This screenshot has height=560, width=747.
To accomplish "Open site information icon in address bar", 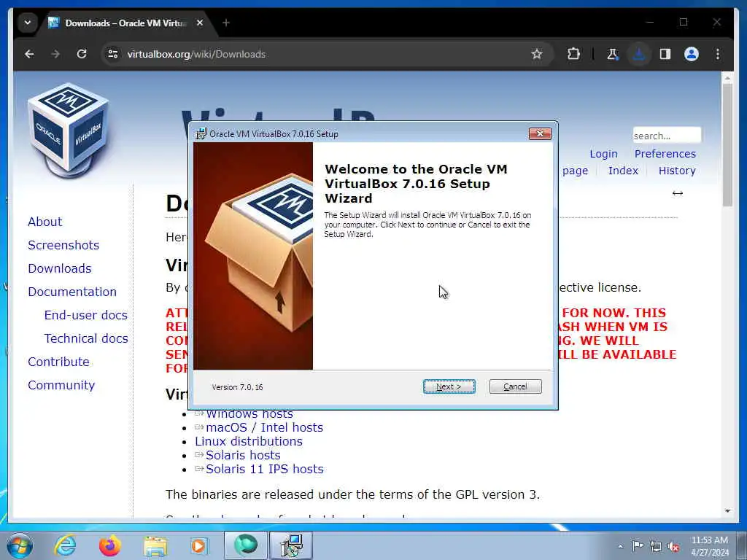I will 113,54.
